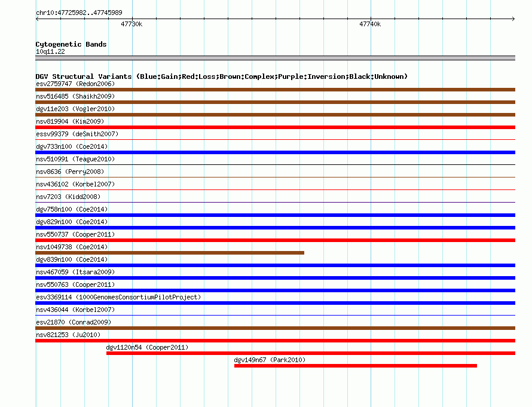Select the nsv821253 (Ju2010) label

coord(68,335)
